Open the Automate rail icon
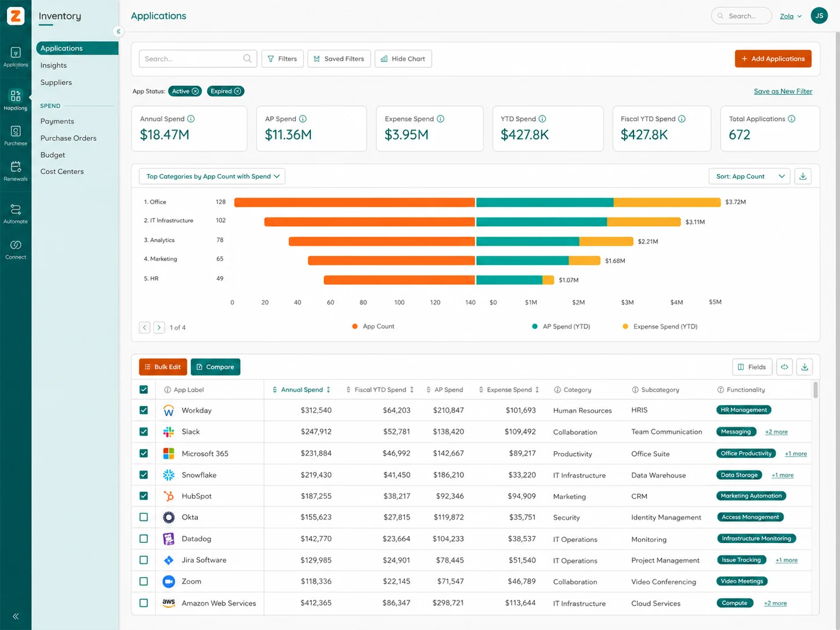840x630 pixels. click(x=16, y=209)
